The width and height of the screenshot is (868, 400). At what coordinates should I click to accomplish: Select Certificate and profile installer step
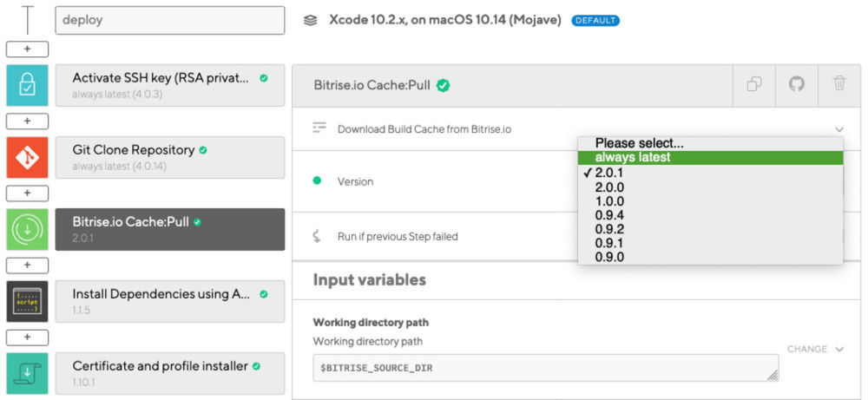click(x=170, y=373)
